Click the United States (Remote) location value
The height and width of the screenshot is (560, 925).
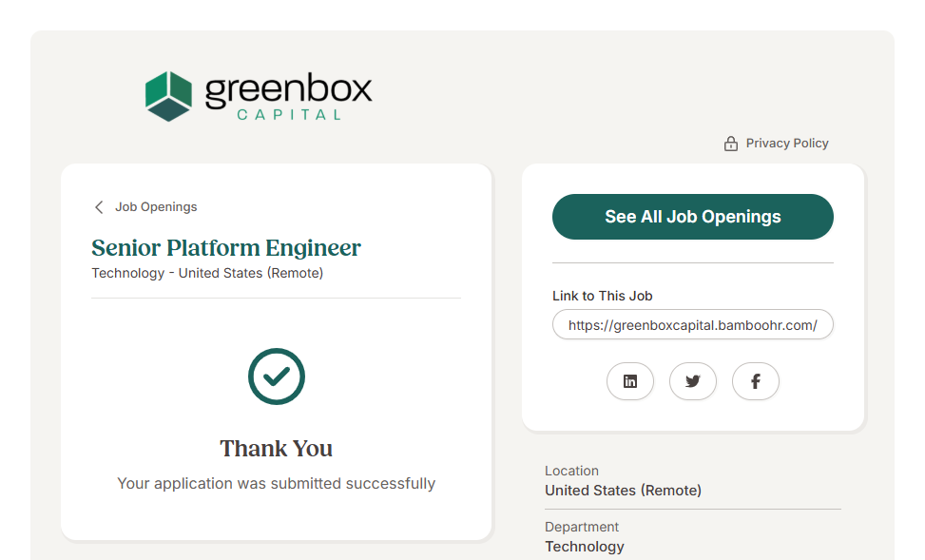[x=623, y=491]
